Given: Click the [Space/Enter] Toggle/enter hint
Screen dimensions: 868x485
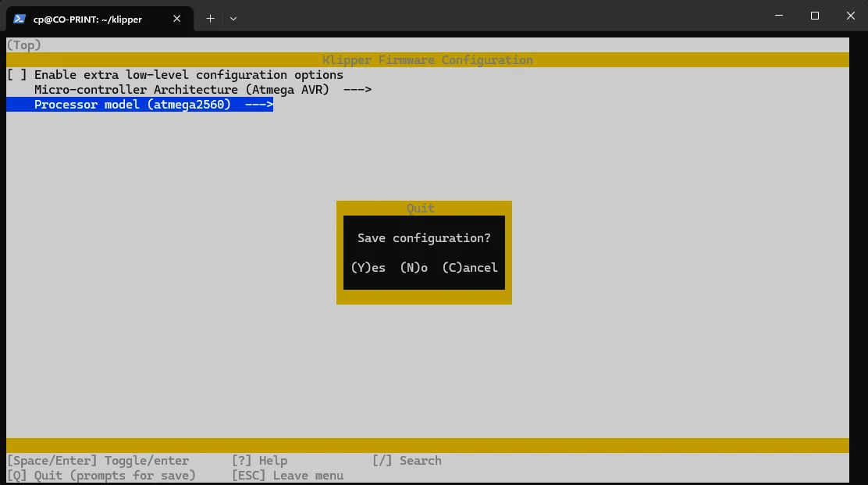Looking at the screenshot, I should coord(98,461).
